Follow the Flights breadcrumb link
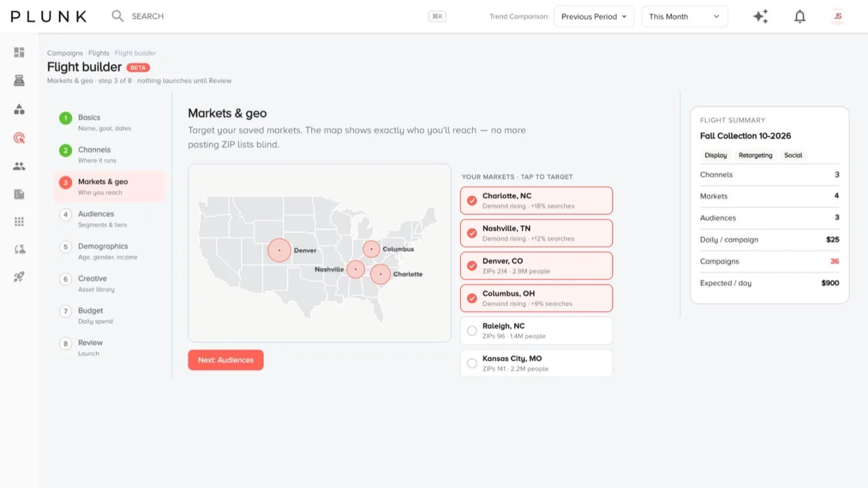 tap(99, 53)
